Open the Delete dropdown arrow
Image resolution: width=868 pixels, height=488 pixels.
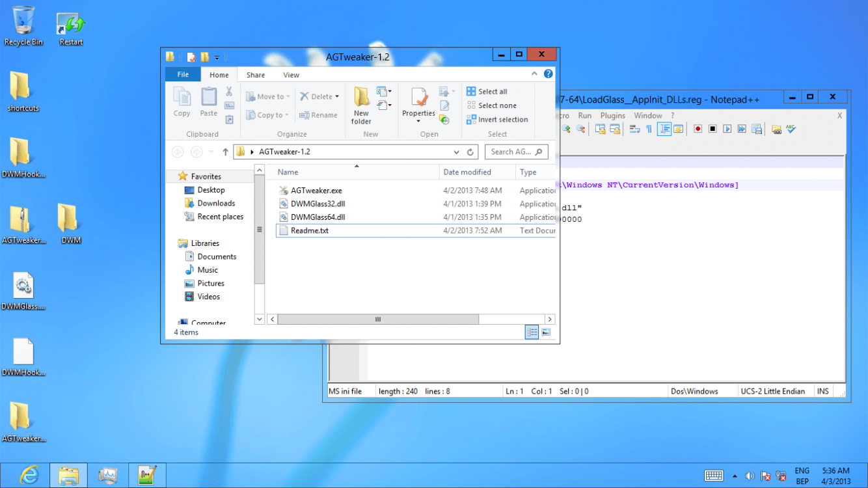[x=337, y=96]
